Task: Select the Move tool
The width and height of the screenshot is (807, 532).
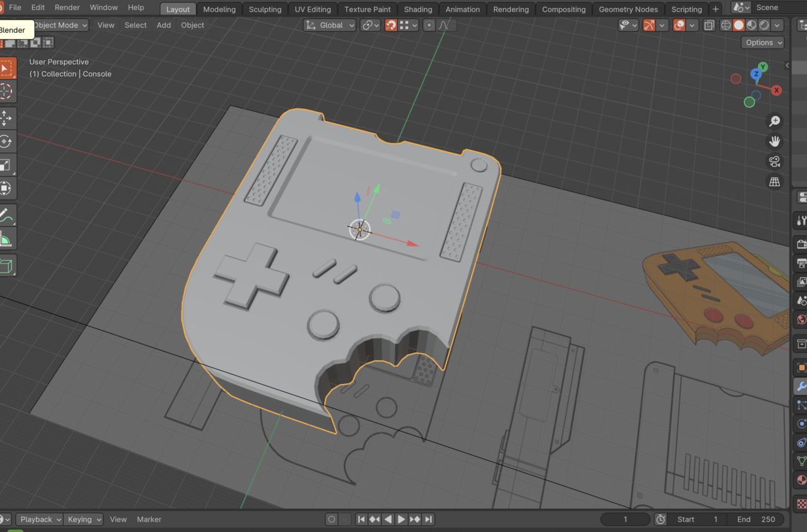Action: click(6, 118)
